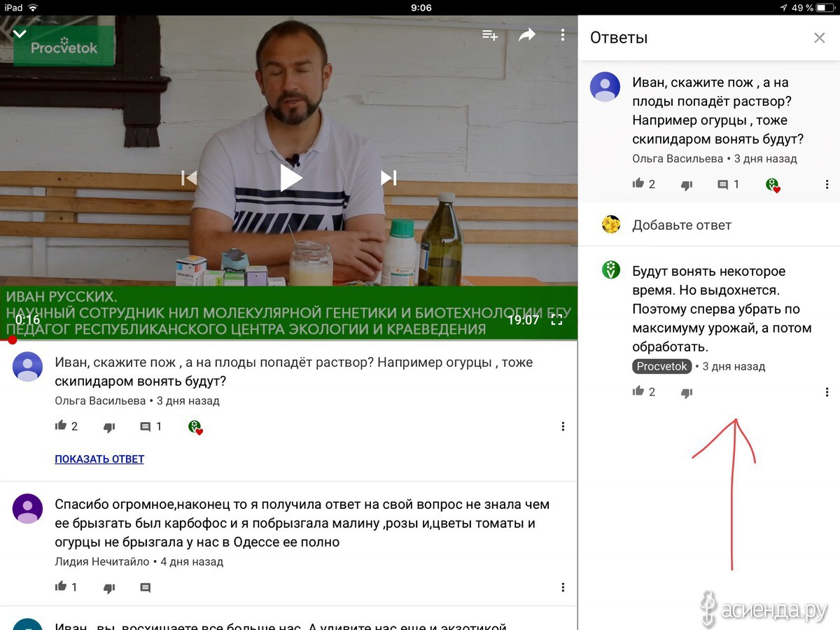Open the battery 49 % indicator
Screen dimensions: 840x630
tap(813, 8)
